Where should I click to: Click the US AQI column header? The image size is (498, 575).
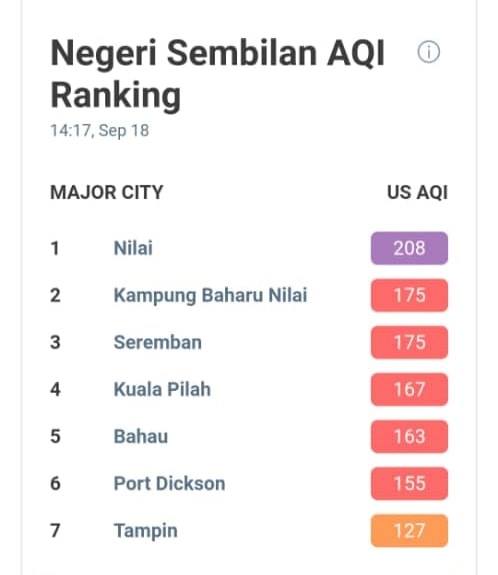point(417,193)
